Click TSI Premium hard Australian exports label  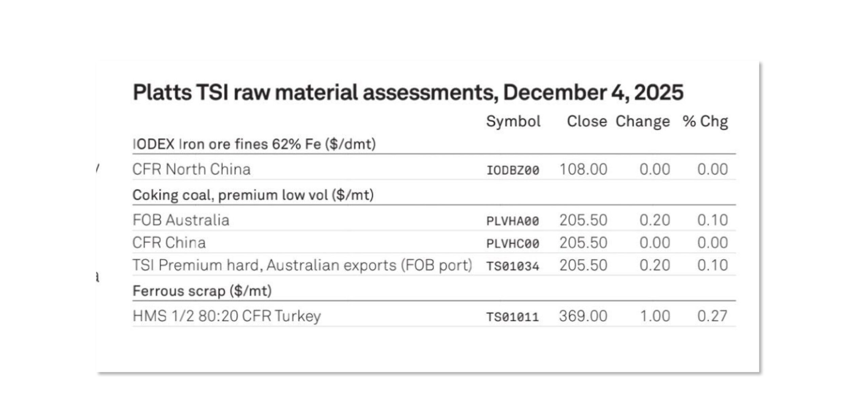[302, 265]
